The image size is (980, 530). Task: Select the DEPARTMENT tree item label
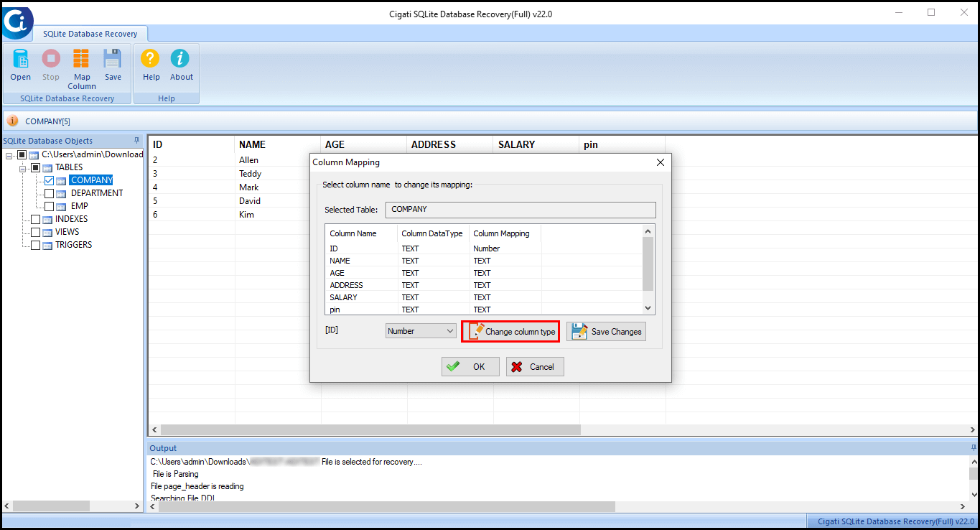pos(97,193)
